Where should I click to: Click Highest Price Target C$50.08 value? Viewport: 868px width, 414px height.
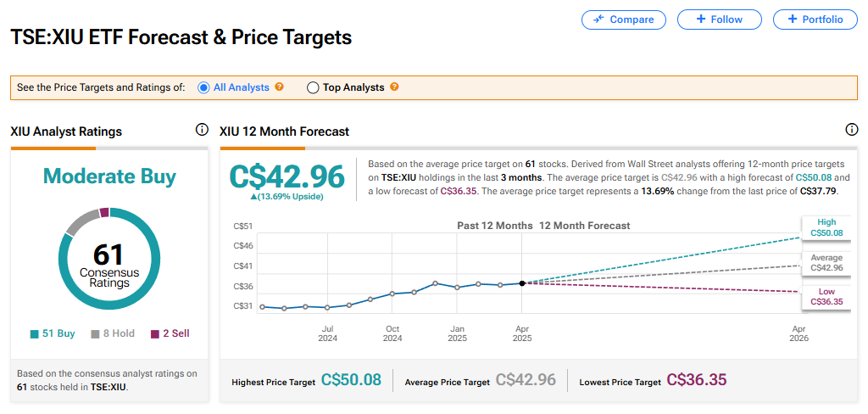click(x=352, y=380)
